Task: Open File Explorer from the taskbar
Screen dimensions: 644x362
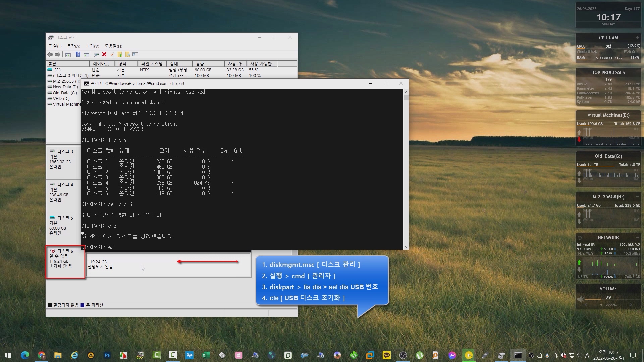Action: pos(58,355)
